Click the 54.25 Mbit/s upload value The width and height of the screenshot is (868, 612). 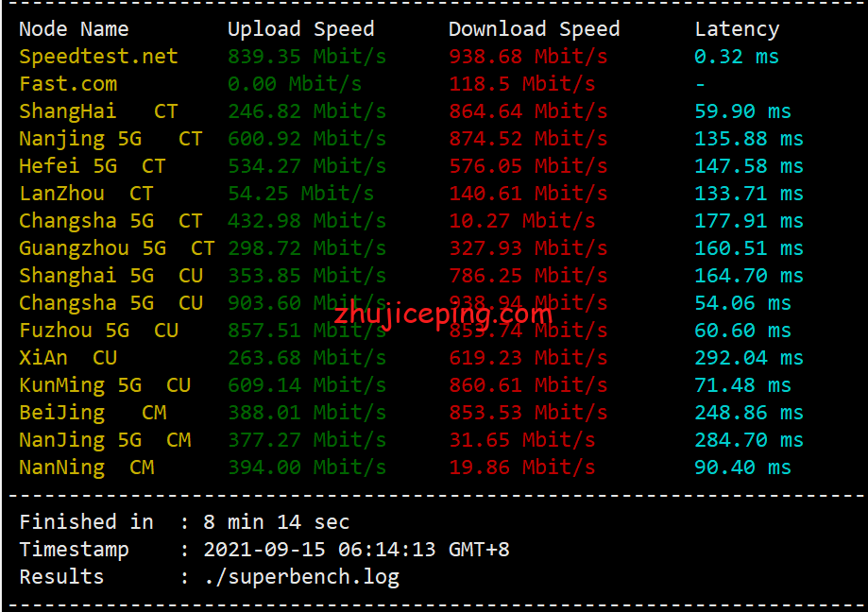click(x=300, y=194)
